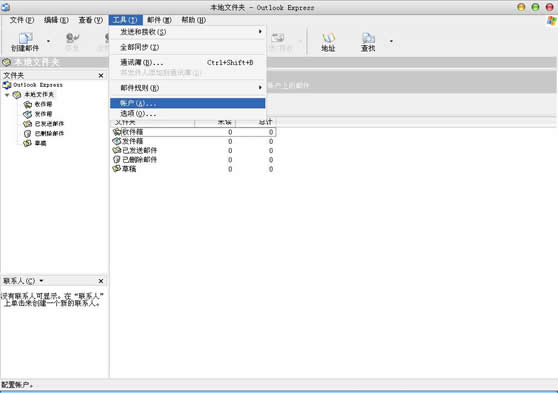Click the 创建邮件 create mail icon

(x=25, y=38)
